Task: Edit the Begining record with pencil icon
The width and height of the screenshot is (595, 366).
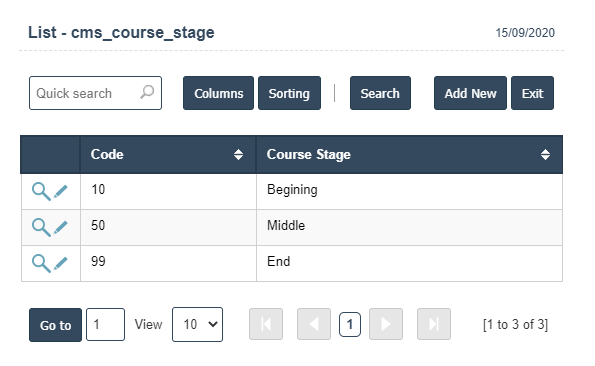Action: click(60, 191)
